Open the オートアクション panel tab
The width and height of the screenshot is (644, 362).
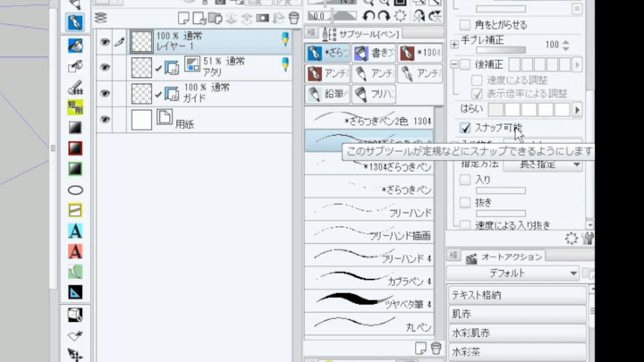coord(504,257)
